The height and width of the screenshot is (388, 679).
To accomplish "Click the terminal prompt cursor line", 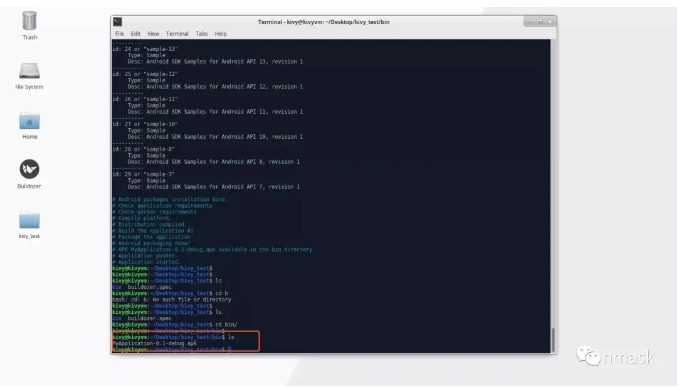I will [x=172, y=349].
